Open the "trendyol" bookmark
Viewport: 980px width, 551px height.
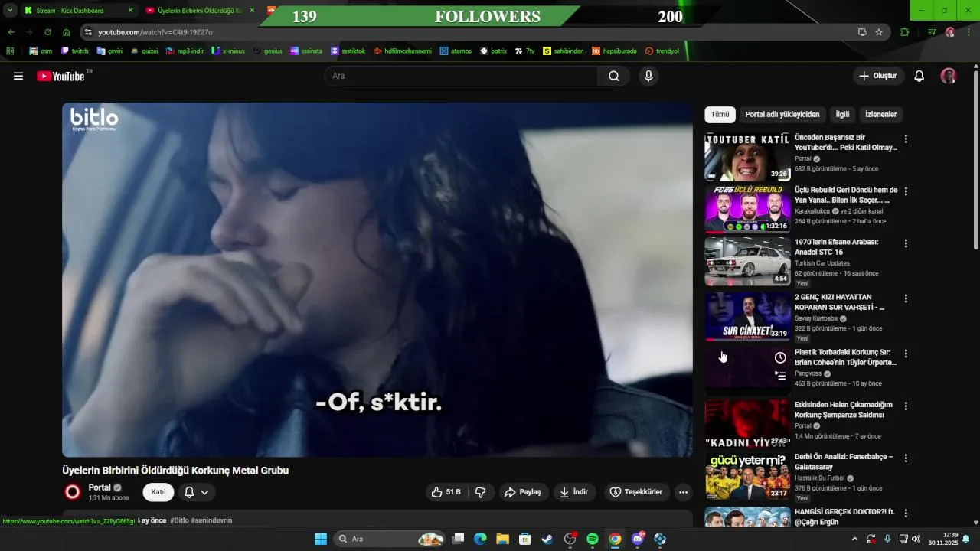662,51
